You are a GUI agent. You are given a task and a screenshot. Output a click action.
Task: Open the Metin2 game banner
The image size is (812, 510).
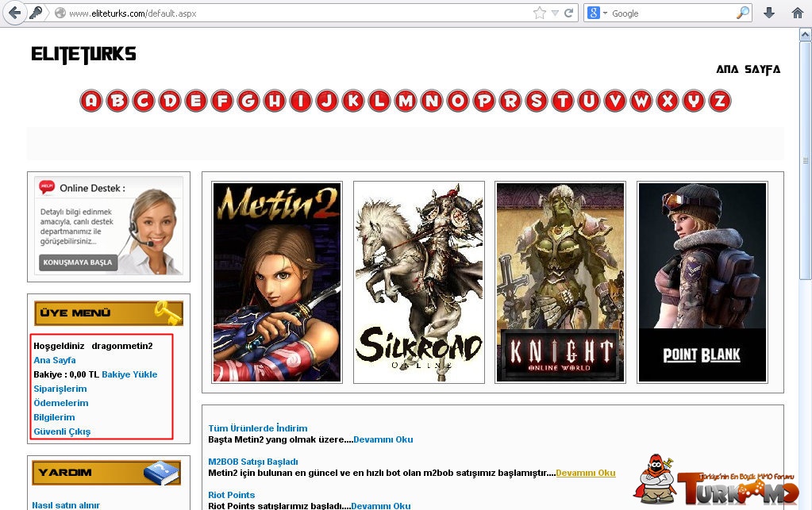tap(277, 282)
